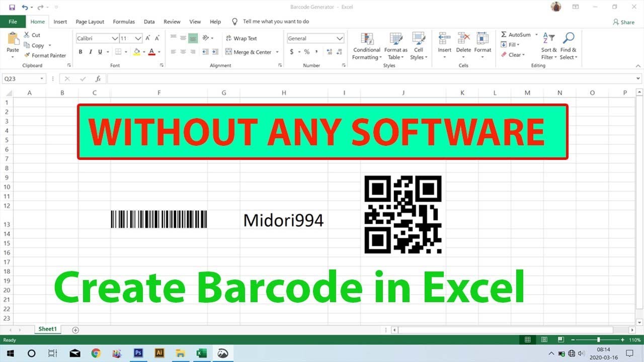Viewport: 644px width, 362px height.
Task: Click the Increase Indent icon
Action: 215,52
